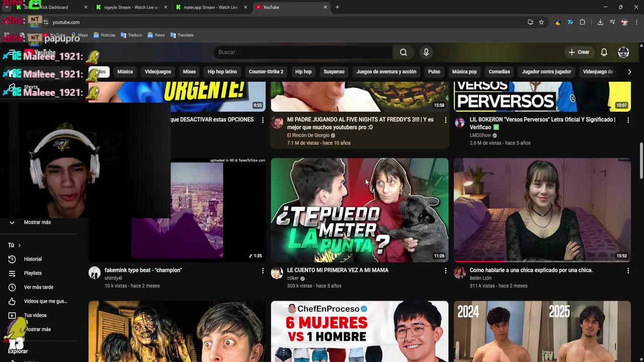644x362 pixels.
Task: Open Chrome's three-dot menu
Action: pos(636,22)
